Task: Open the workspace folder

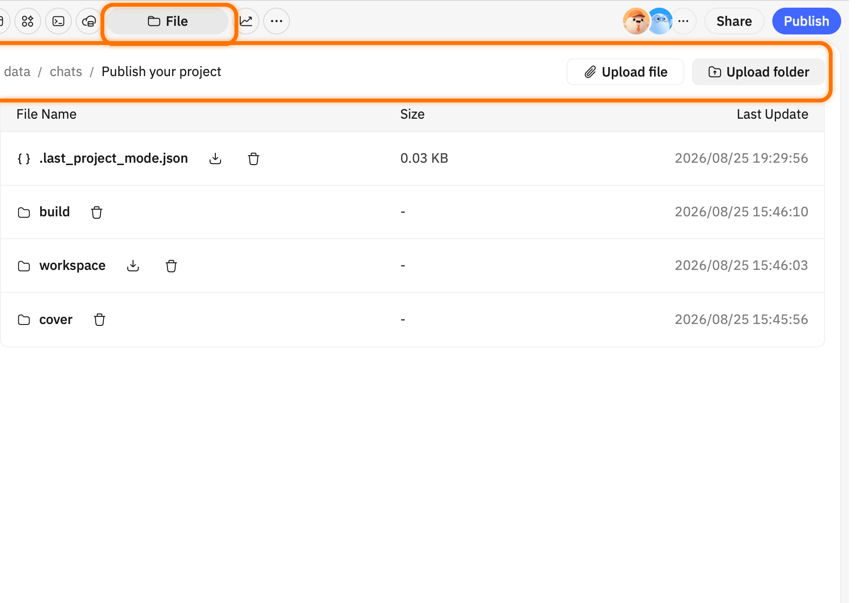Action: point(72,266)
